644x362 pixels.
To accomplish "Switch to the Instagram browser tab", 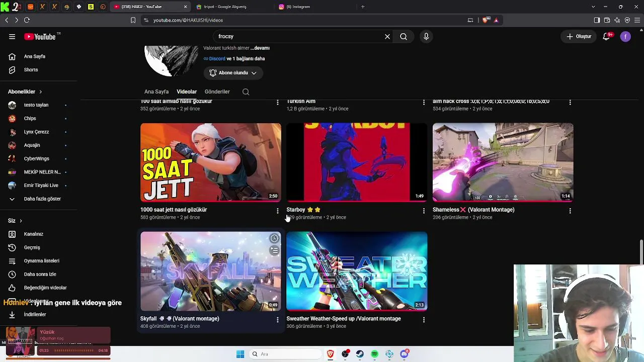I will point(315,7).
